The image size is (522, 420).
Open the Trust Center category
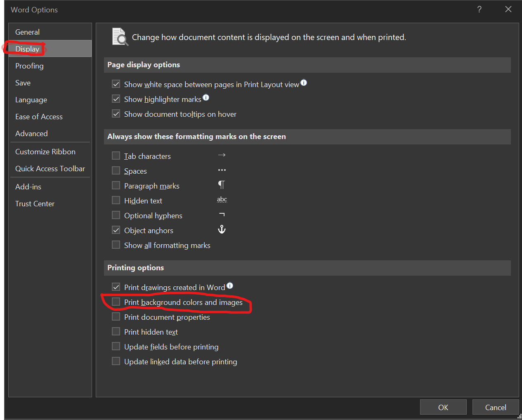tap(50, 203)
